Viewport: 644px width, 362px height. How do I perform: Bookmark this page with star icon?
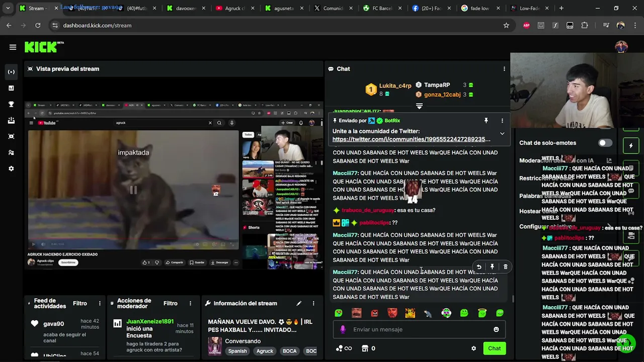coord(506,25)
